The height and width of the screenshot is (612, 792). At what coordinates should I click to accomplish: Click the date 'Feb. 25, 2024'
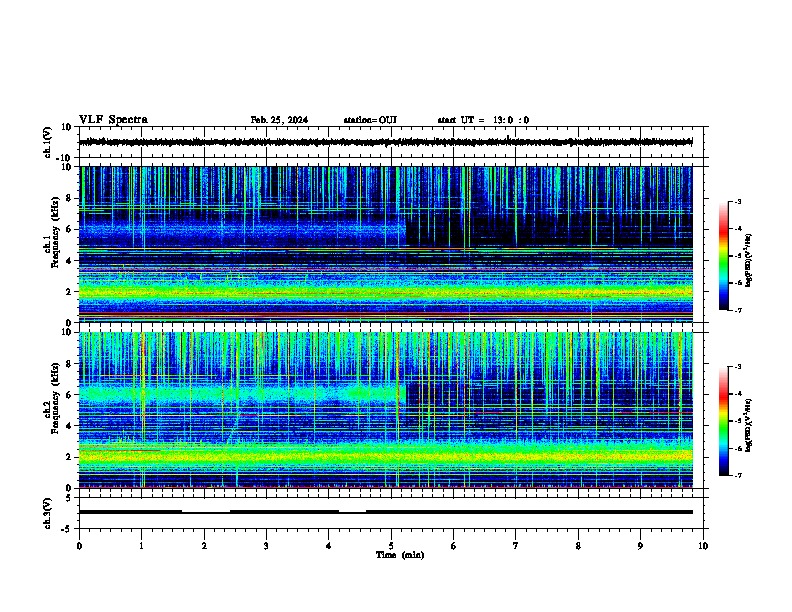coord(279,120)
